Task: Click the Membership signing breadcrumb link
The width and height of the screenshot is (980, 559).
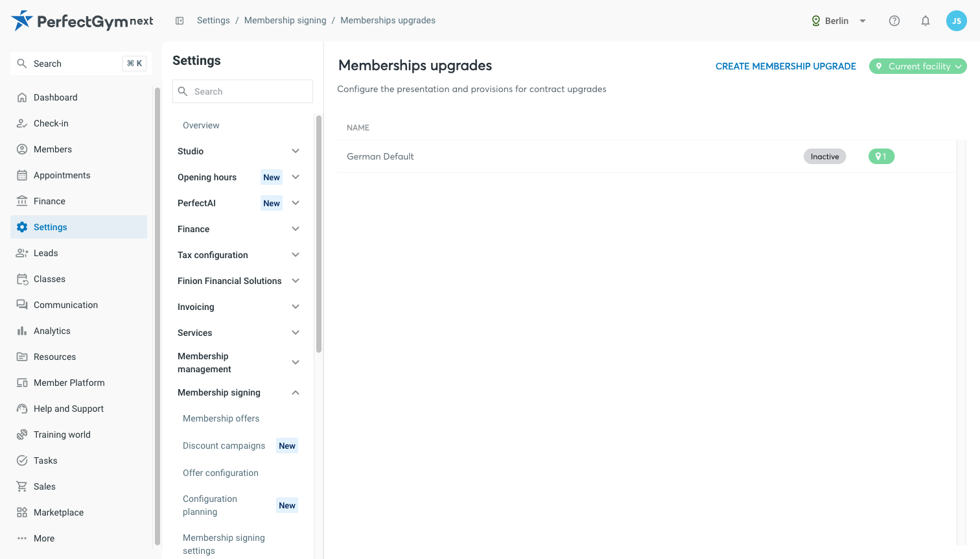Action: [285, 20]
